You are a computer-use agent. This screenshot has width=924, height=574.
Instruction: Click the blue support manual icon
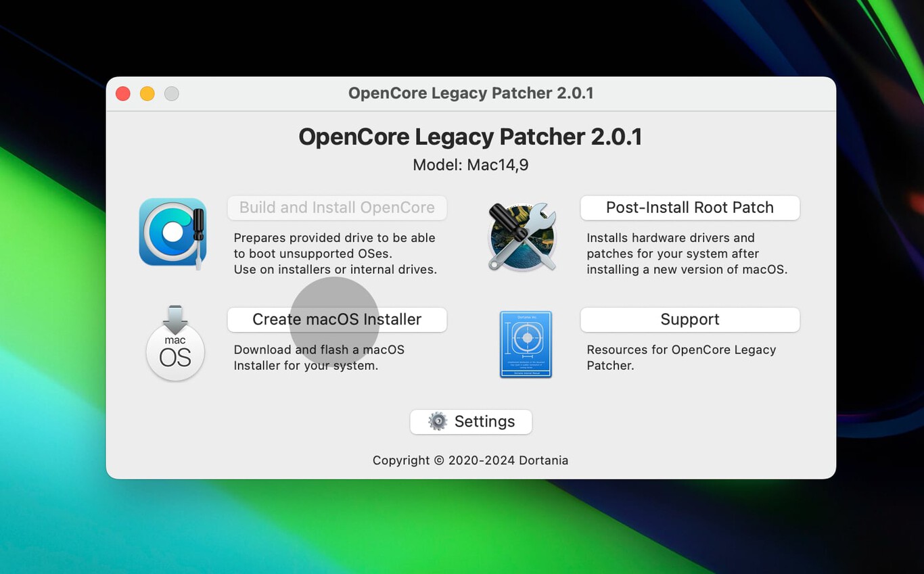[526, 344]
